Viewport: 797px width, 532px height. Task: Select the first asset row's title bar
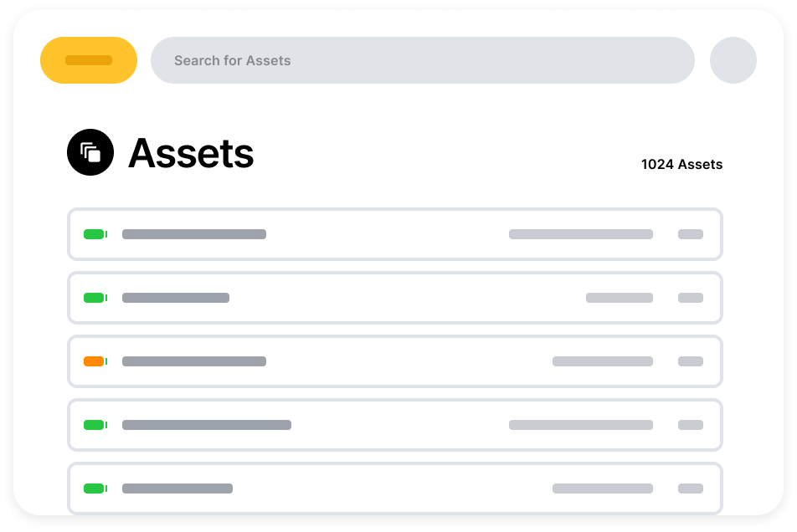194,234
